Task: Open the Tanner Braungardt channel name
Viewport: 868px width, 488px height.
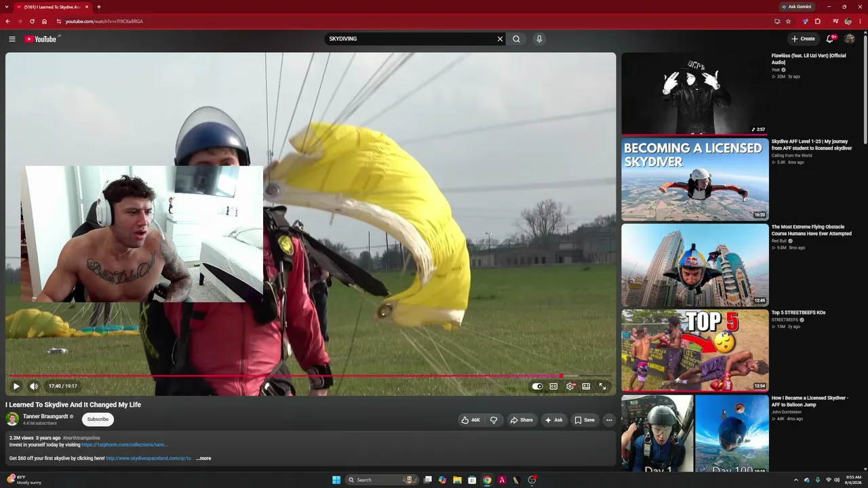Action: click(45, 416)
